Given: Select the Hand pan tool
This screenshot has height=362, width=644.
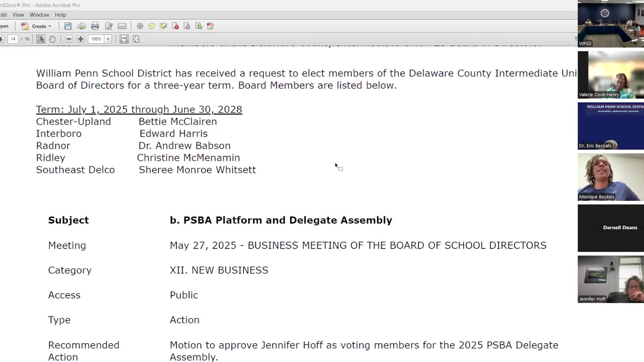Looking at the screenshot, I should point(52,39).
